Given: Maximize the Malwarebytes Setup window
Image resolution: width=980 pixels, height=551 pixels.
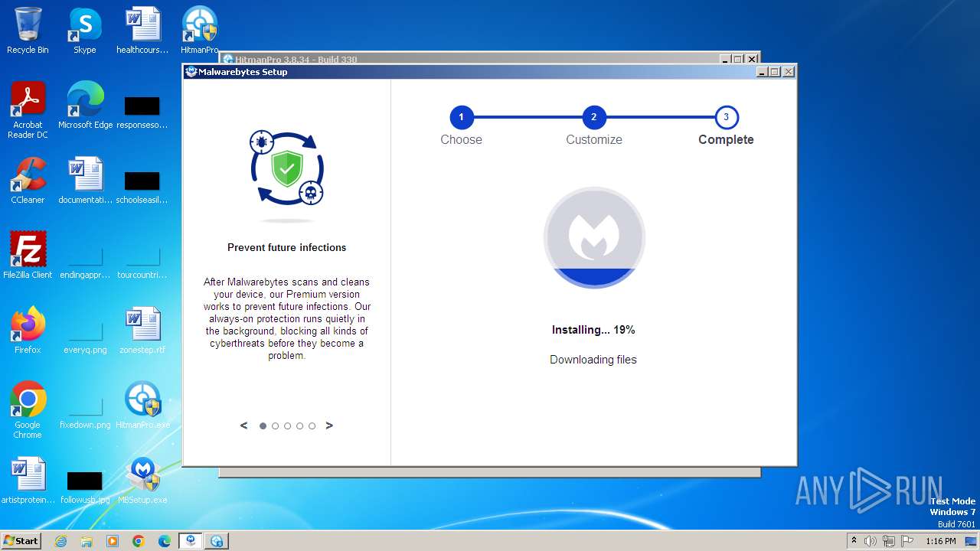Looking at the screenshot, I should click(x=775, y=72).
